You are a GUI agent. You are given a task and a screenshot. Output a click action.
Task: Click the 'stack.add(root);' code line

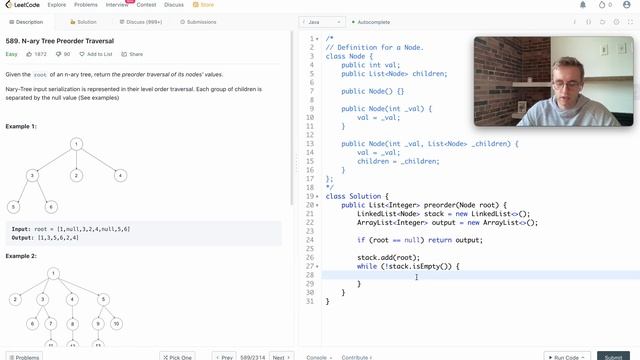[388, 258]
